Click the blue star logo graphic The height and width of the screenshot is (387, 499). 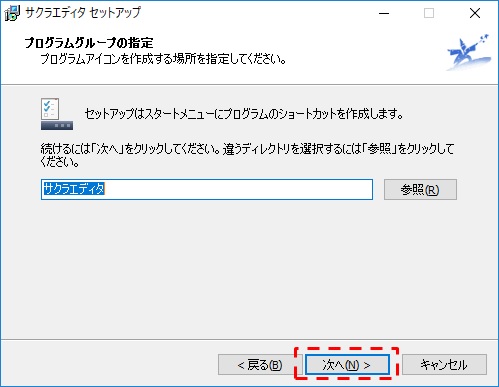469,52
